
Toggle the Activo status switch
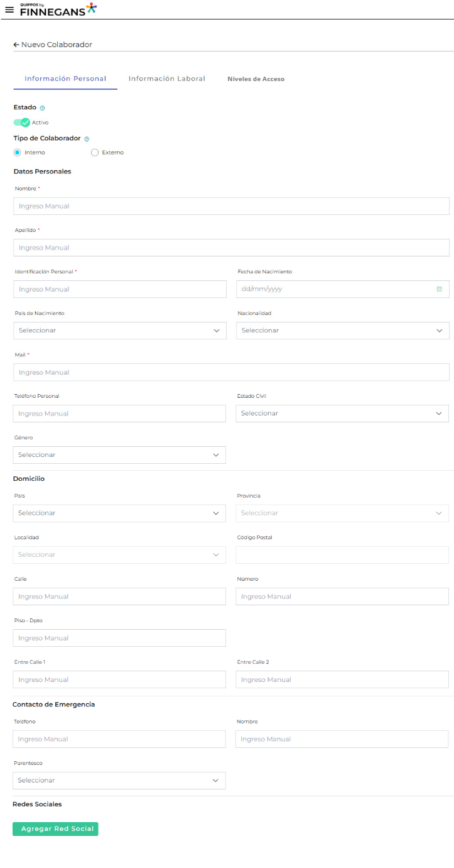tap(21, 123)
